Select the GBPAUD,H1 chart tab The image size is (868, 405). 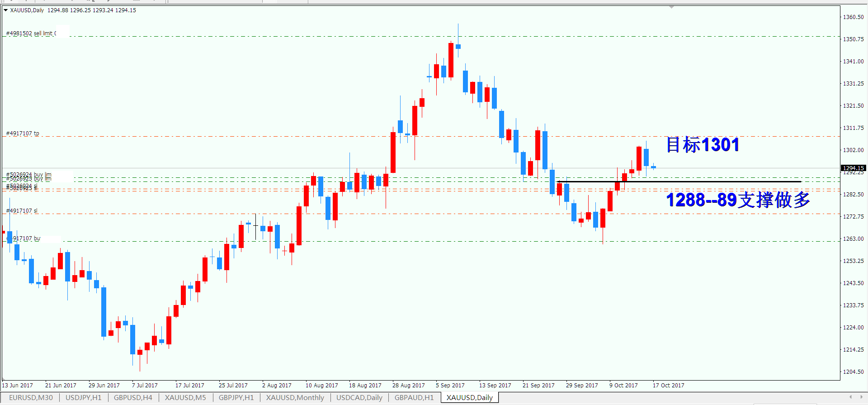(414, 397)
